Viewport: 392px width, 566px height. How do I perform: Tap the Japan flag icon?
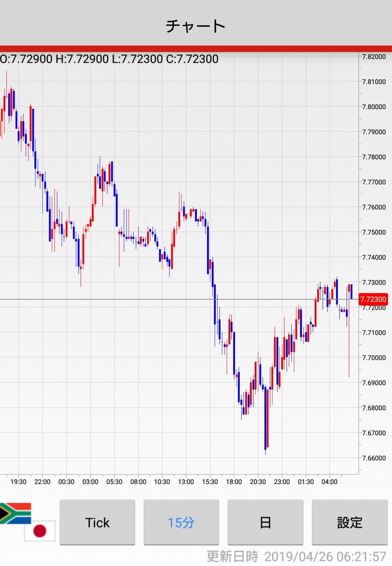click(x=40, y=531)
